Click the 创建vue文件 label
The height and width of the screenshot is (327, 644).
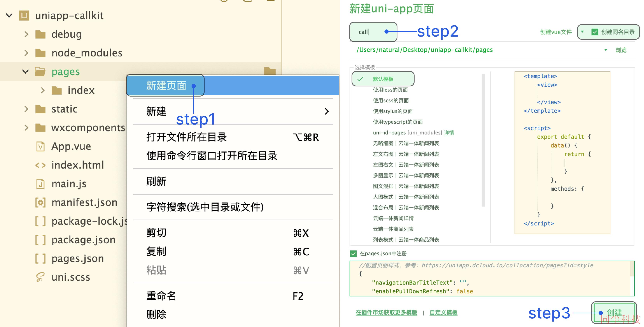(556, 32)
